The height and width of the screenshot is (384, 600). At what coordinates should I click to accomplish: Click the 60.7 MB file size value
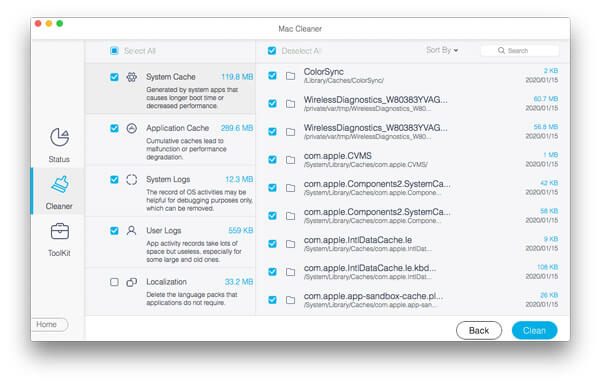point(546,99)
